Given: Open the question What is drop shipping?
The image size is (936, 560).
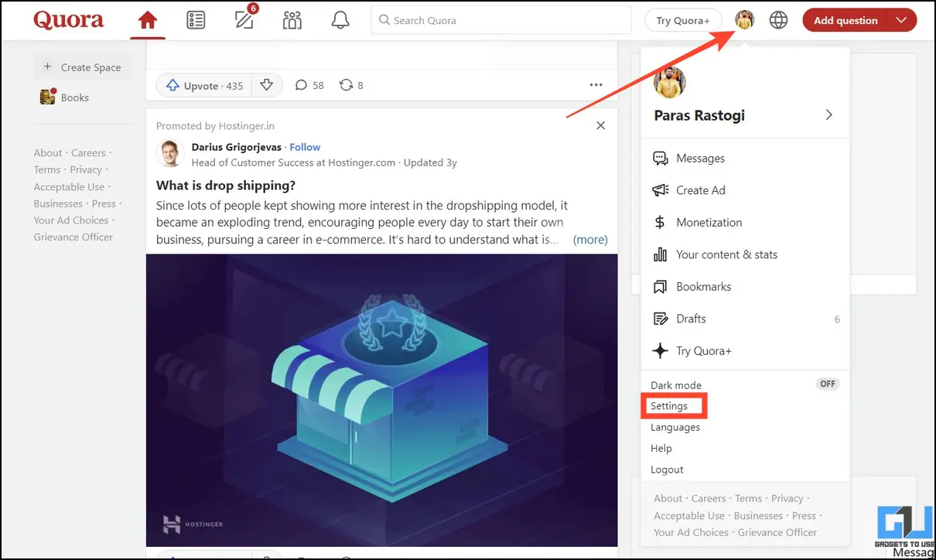Looking at the screenshot, I should tap(226, 185).
